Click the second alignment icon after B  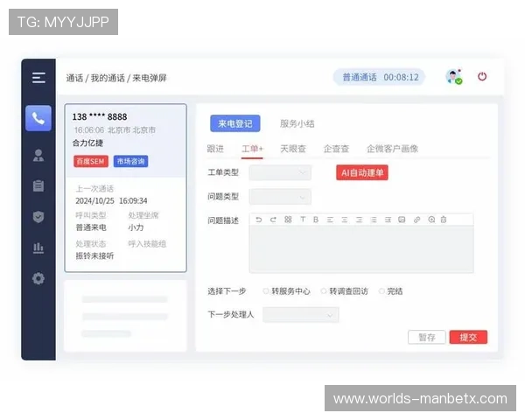344,220
